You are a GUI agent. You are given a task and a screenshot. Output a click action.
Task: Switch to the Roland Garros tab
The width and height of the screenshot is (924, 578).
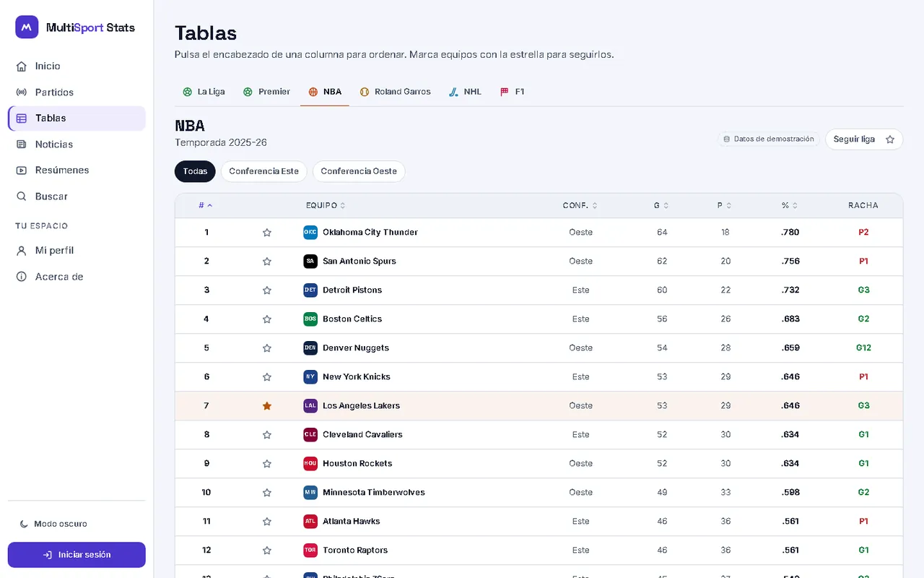(x=395, y=92)
